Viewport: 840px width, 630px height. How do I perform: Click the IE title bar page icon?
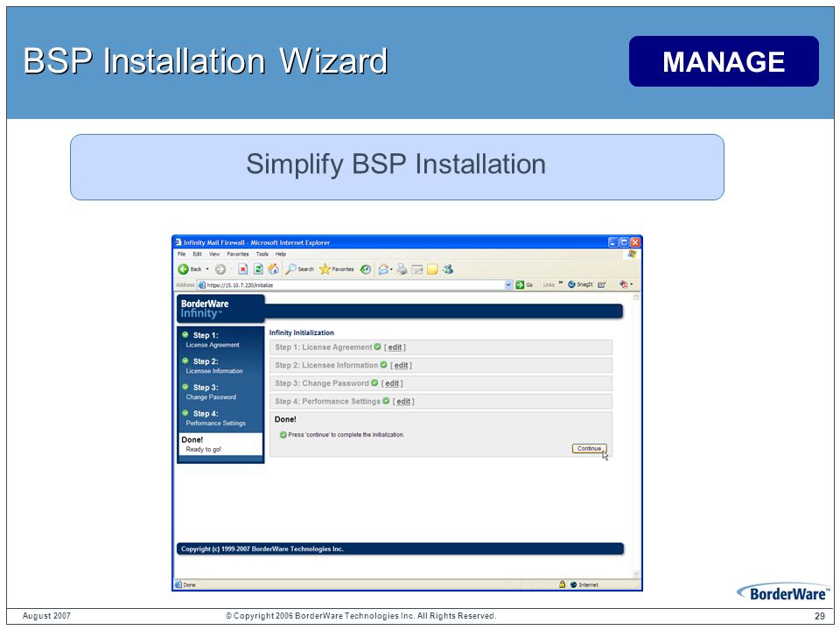point(178,242)
